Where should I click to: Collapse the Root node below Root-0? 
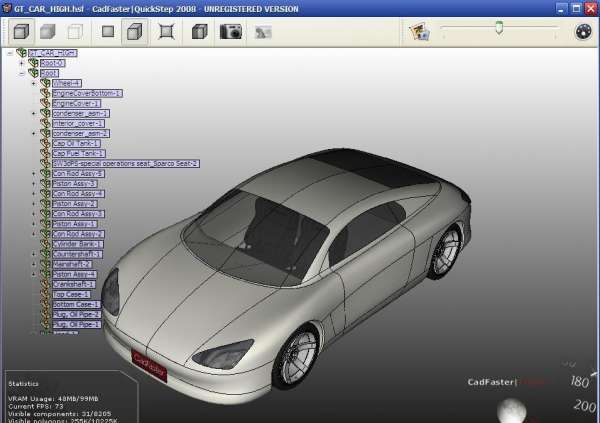[22, 73]
